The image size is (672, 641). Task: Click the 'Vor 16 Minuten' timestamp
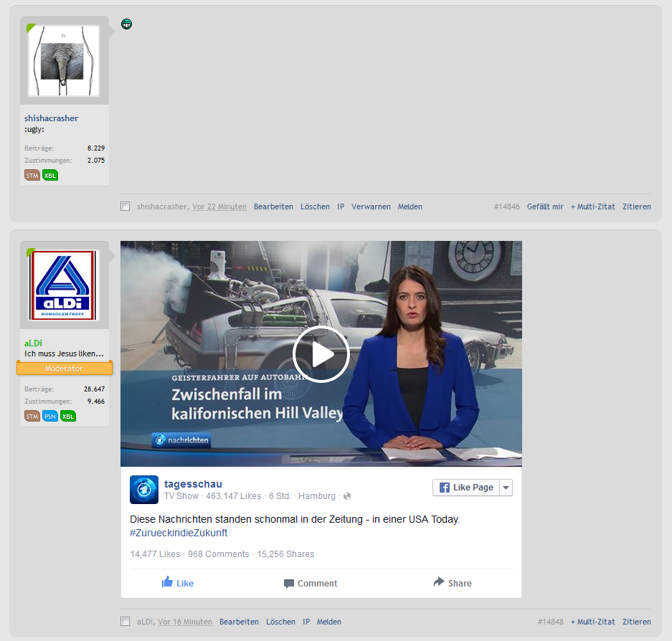(185, 622)
